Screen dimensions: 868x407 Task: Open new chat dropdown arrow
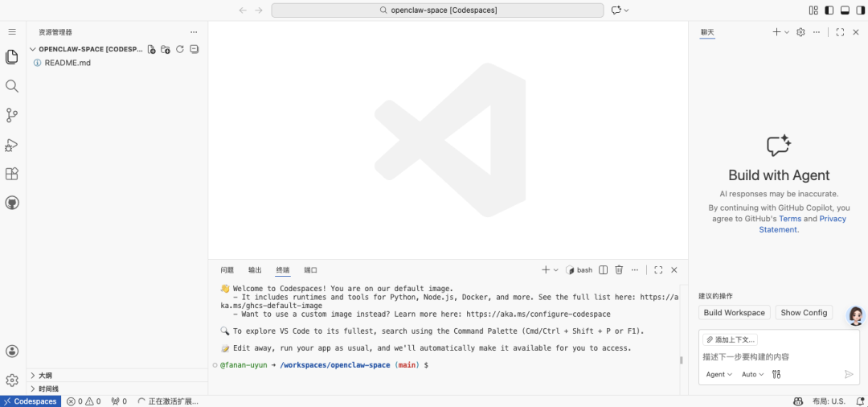[787, 32]
